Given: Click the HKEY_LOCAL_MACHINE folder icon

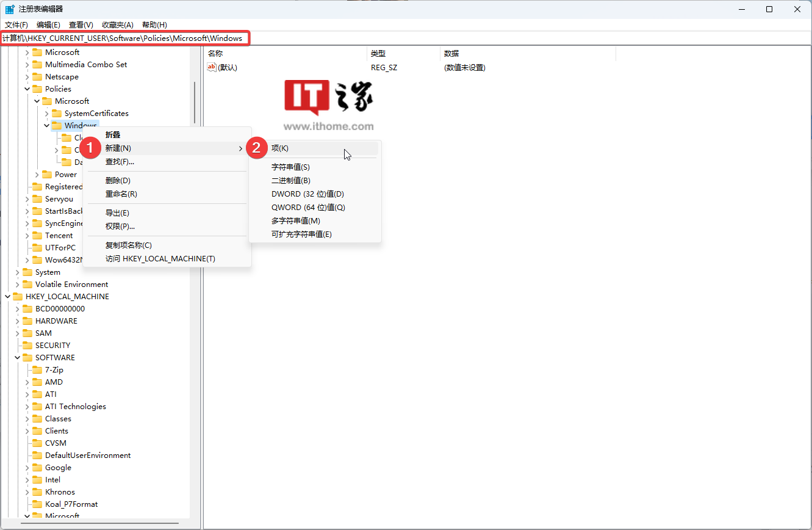Looking at the screenshot, I should [18, 297].
